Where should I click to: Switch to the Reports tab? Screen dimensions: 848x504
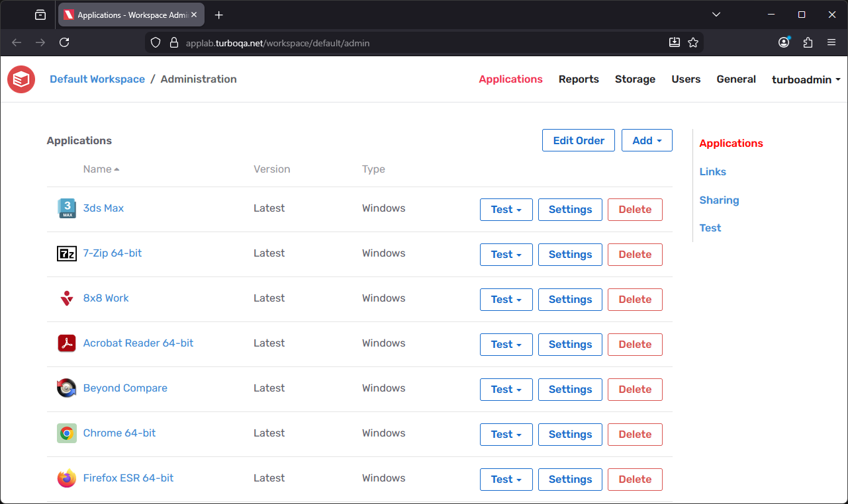[579, 79]
